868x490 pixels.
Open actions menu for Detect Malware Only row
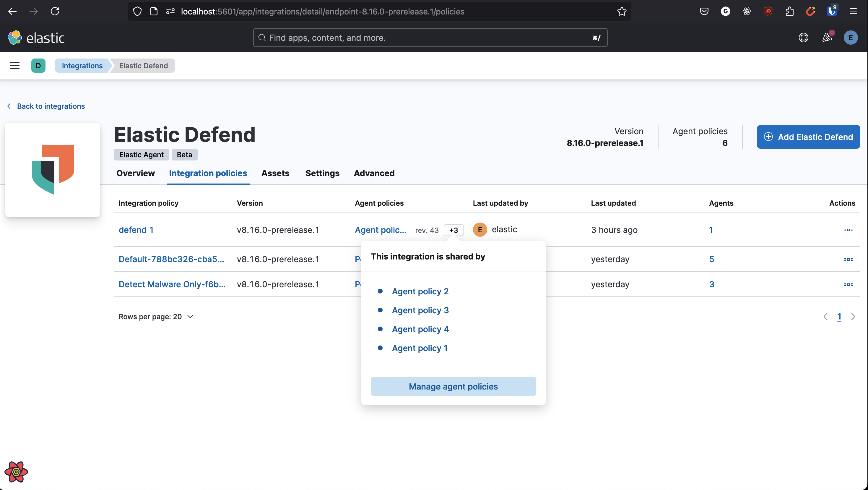tap(848, 284)
